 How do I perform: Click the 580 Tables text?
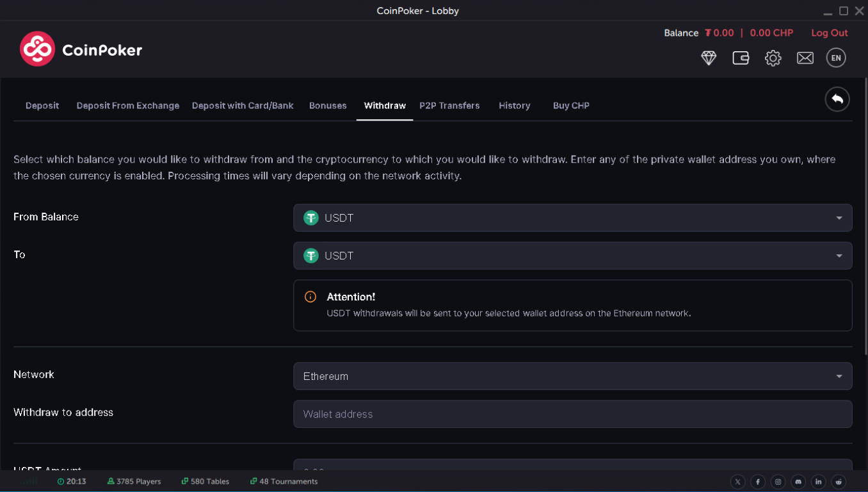point(210,481)
